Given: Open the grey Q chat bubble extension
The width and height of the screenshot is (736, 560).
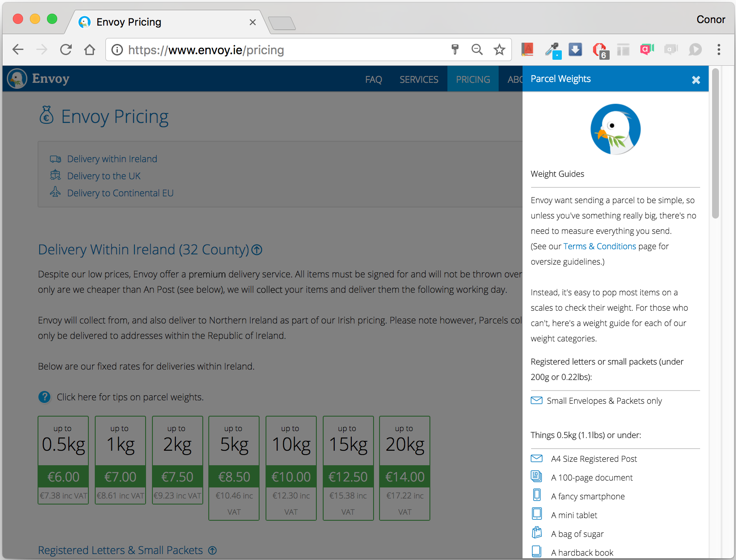Looking at the screenshot, I should (x=671, y=50).
